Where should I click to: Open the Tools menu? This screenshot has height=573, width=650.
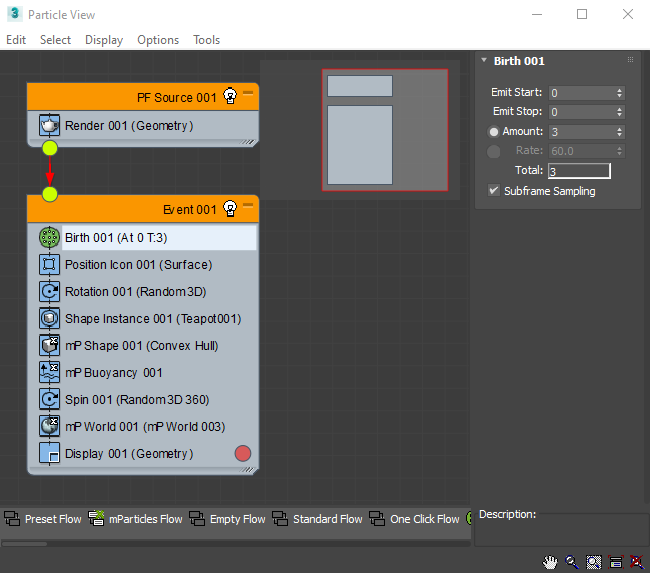point(206,40)
